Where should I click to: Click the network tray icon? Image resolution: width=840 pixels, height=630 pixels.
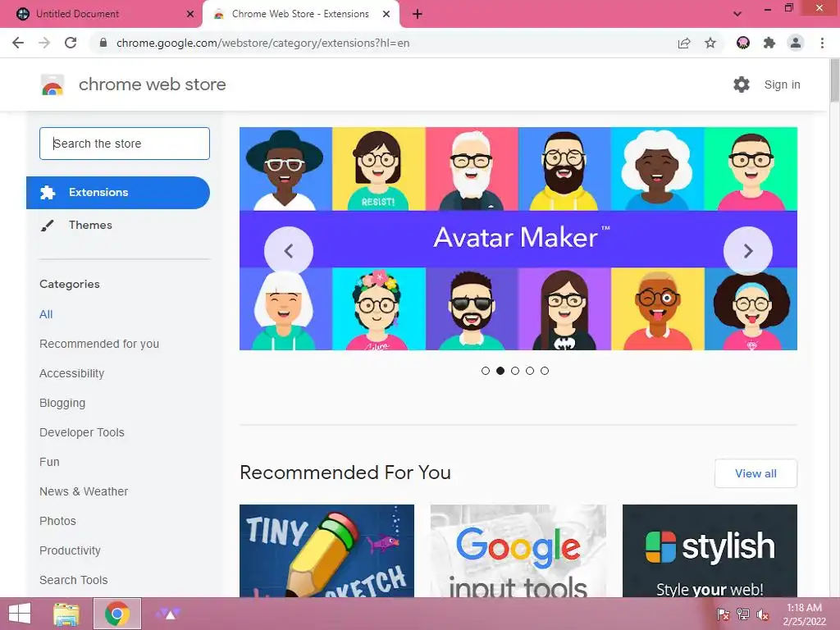tap(743, 614)
